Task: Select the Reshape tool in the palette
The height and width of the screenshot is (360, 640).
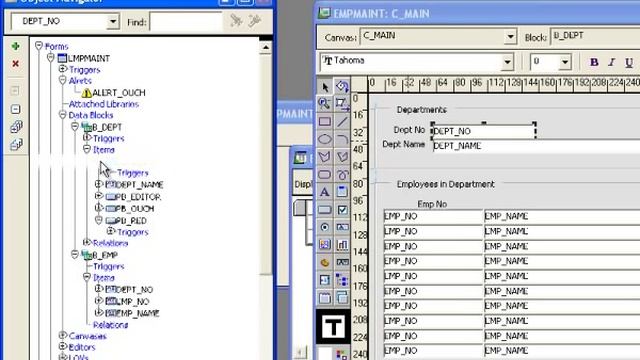Action: coord(342,104)
